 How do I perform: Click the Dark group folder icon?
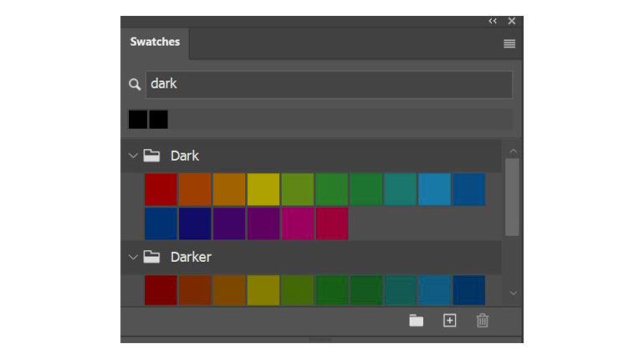[151, 156]
